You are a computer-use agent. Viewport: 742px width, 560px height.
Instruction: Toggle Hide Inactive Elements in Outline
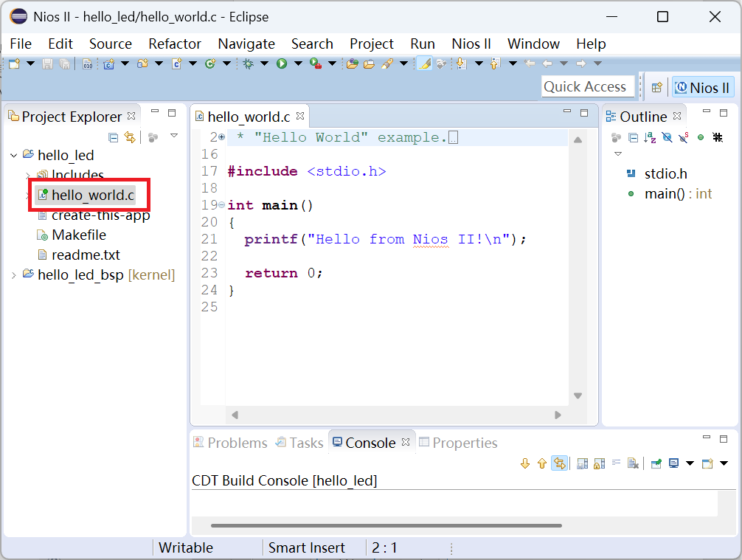[x=718, y=138]
